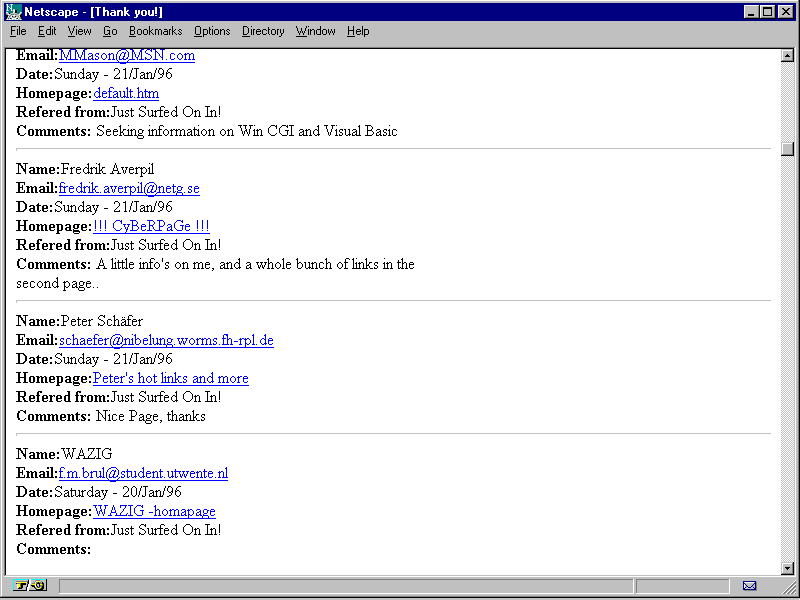Image resolution: width=800 pixels, height=600 pixels.
Task: Click the scroll down arrow
Action: point(787,568)
